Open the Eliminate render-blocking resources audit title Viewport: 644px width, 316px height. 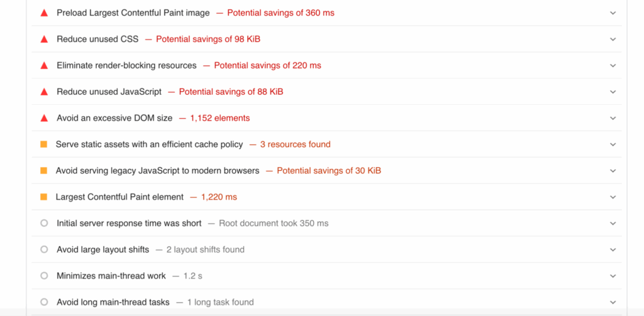(126, 65)
